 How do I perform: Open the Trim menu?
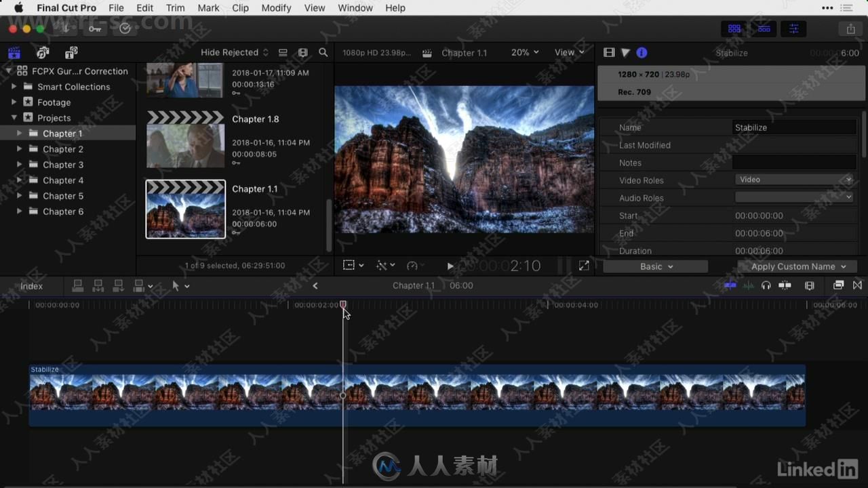pos(175,8)
